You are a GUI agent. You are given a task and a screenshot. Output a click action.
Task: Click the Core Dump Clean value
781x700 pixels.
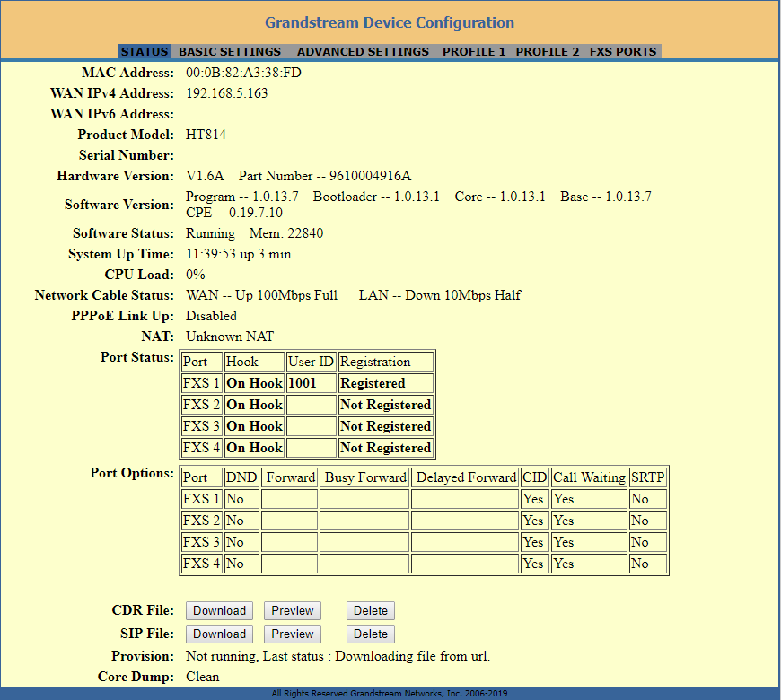click(x=202, y=677)
